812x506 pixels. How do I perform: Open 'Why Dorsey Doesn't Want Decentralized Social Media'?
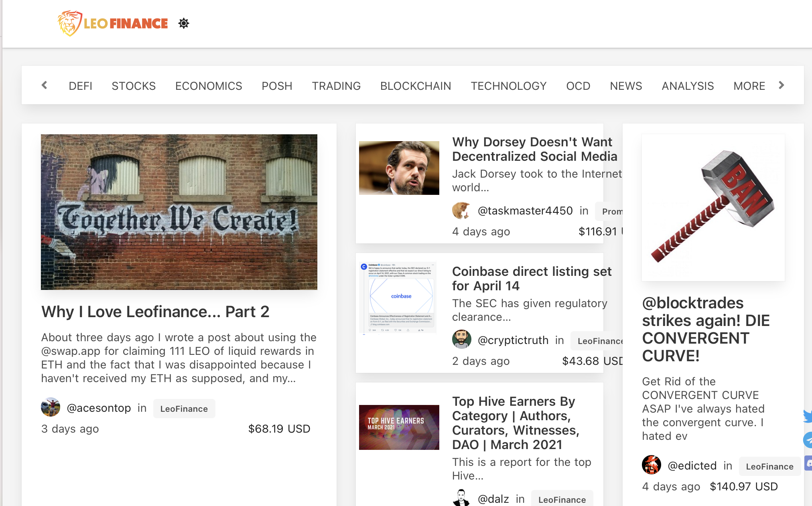(x=534, y=149)
